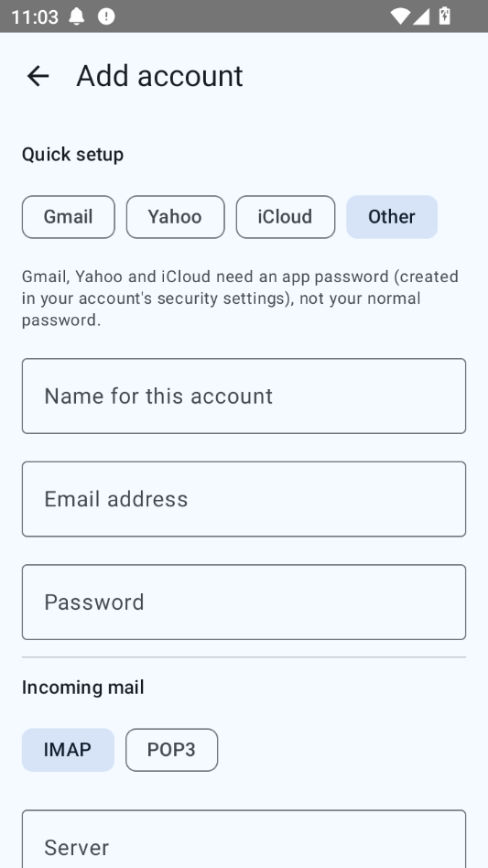Select the Gmail quick setup chip
Screen dimensions: 488x868
click(x=69, y=217)
